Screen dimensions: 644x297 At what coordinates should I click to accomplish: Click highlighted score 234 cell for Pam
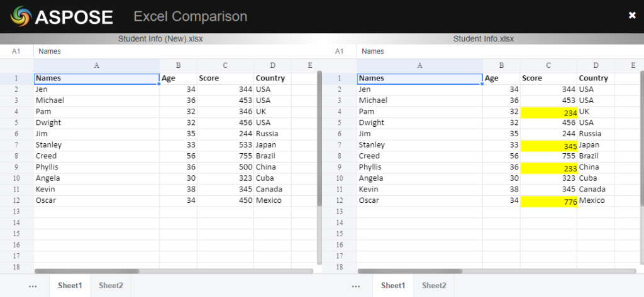click(548, 112)
